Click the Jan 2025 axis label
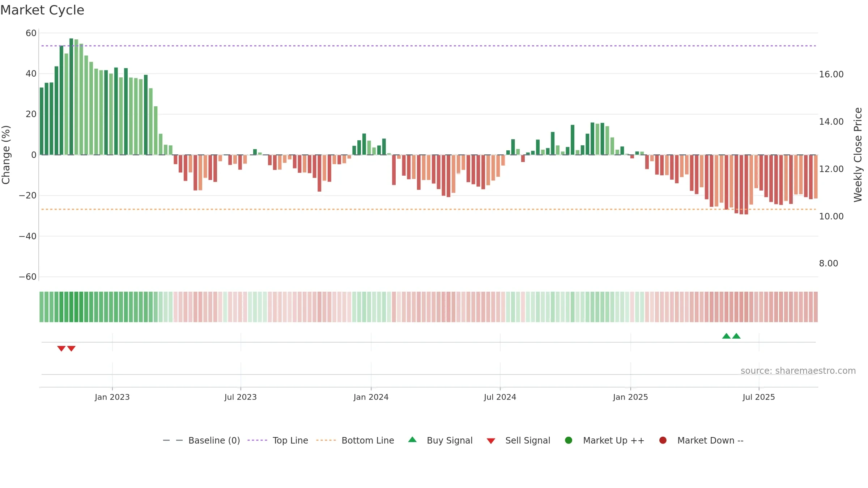This screenshot has height=488, width=868. click(630, 397)
